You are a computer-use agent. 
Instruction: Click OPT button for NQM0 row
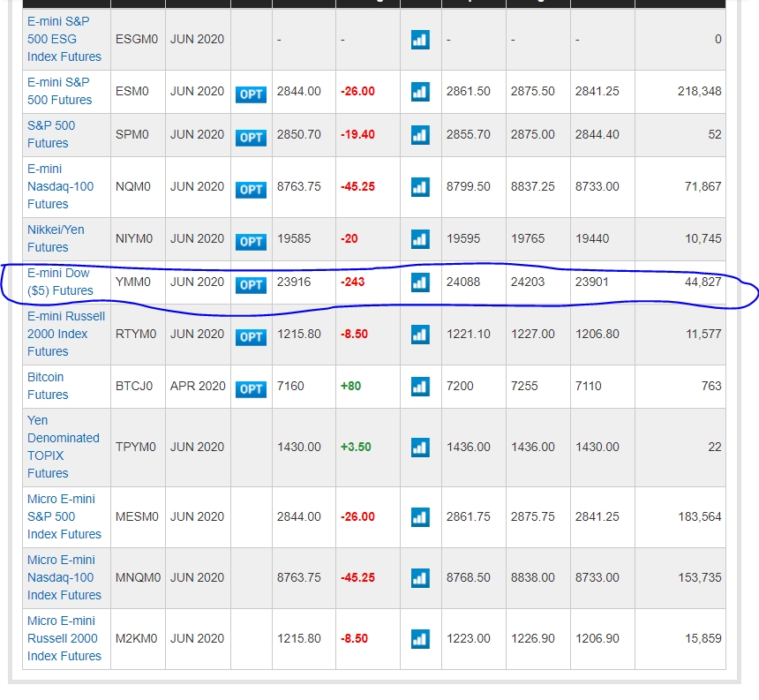tap(251, 189)
